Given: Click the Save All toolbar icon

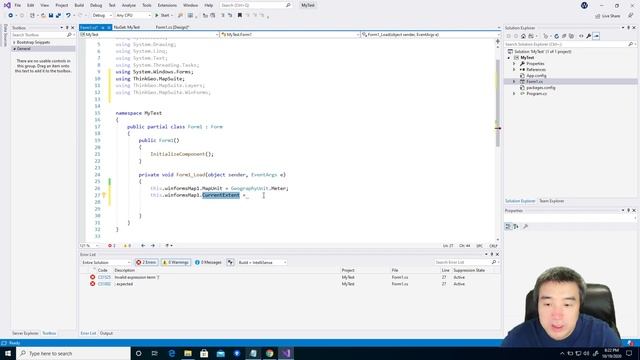Looking at the screenshot, I should (x=58, y=16).
